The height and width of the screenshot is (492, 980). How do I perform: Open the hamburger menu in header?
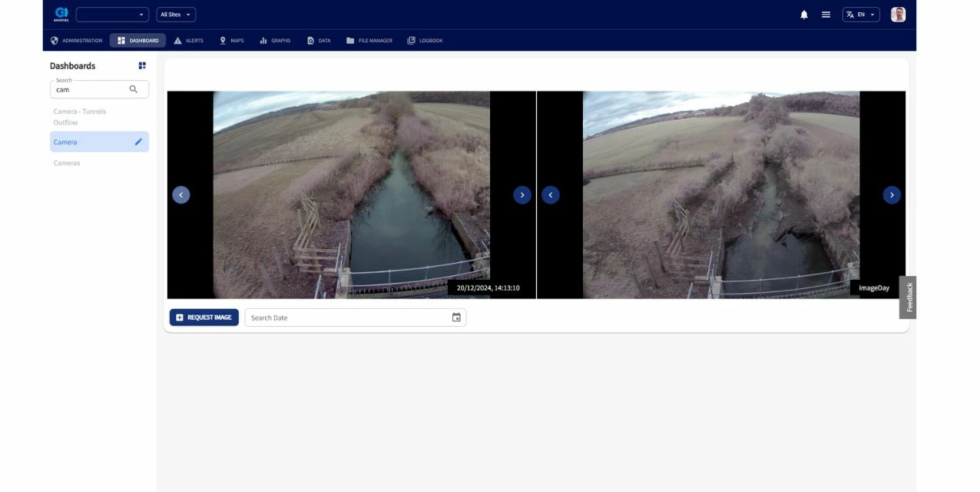coord(826,15)
